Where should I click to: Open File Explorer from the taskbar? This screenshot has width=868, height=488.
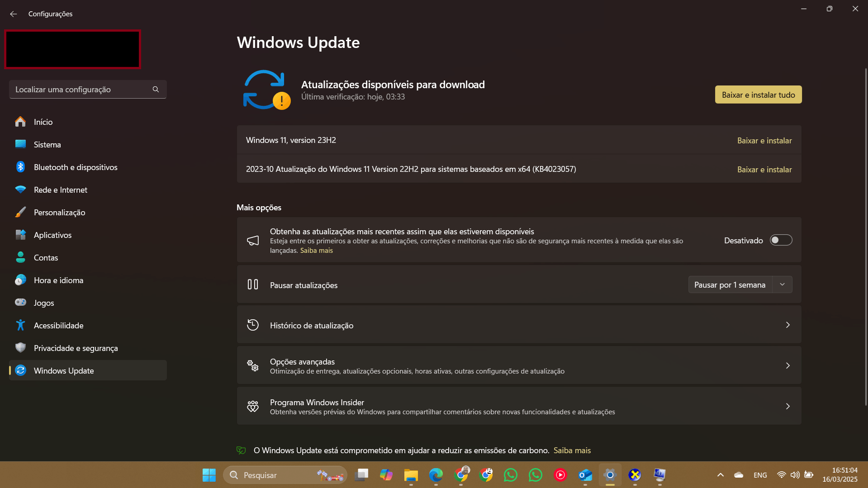tap(411, 475)
